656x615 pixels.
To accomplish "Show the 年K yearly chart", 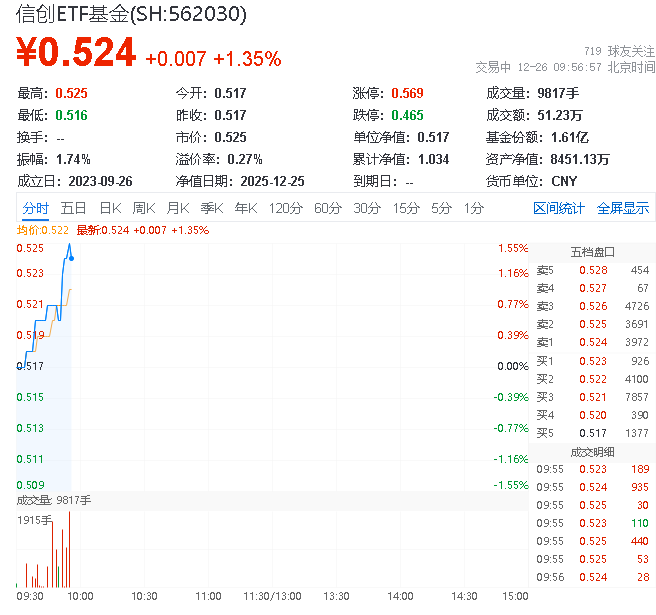I will 246,208.
